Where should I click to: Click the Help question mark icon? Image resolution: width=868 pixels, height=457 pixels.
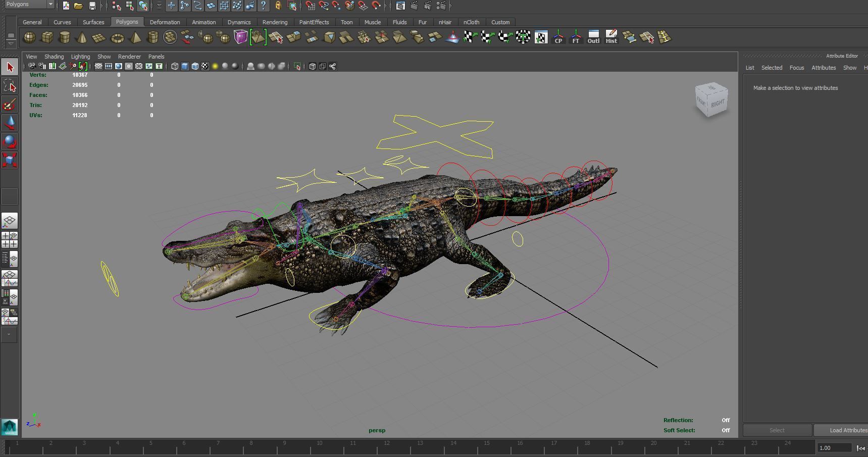coord(263,6)
